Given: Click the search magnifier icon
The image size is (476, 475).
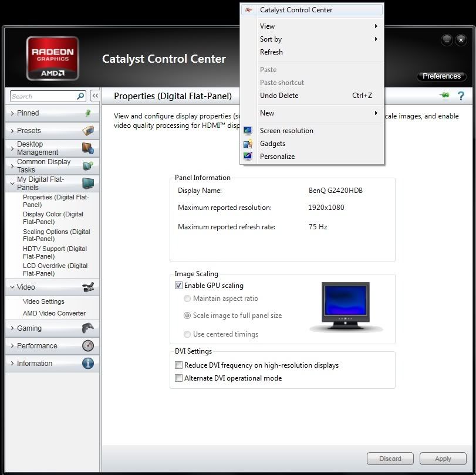Looking at the screenshot, I should point(80,96).
